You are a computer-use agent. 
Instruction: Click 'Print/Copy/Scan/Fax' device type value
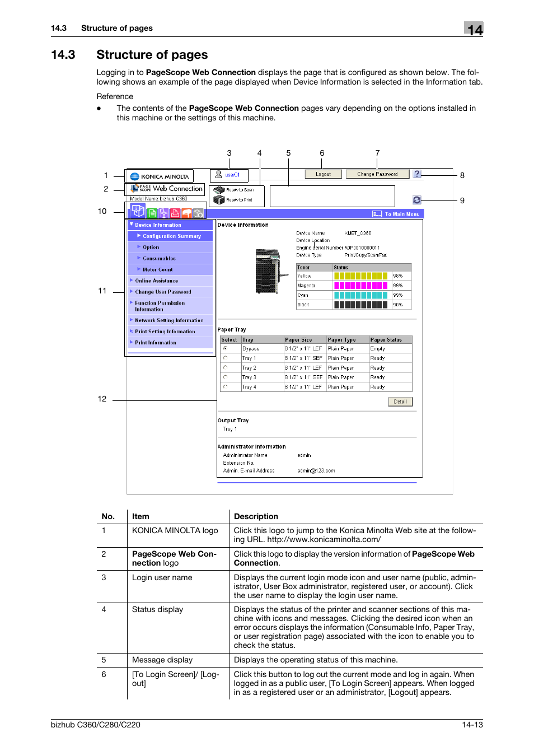(366, 255)
